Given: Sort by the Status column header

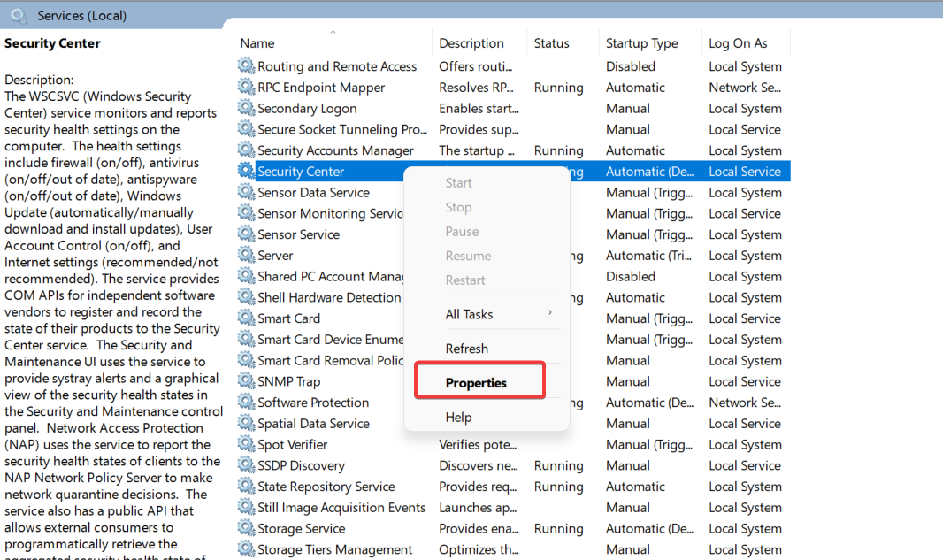Looking at the screenshot, I should click(x=551, y=43).
